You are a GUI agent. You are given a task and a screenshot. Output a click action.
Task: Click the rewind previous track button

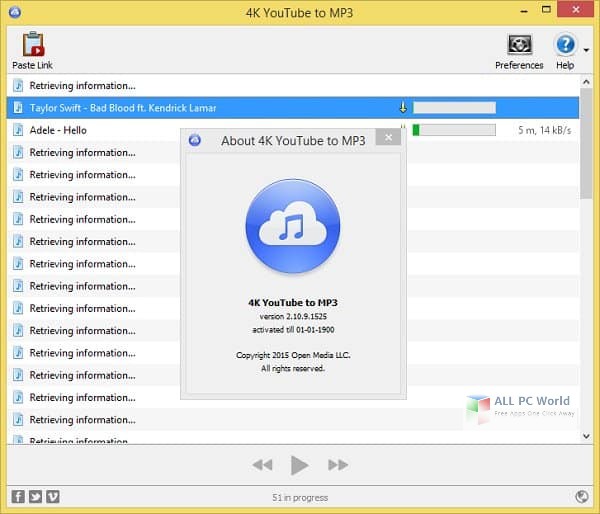pyautogui.click(x=262, y=465)
